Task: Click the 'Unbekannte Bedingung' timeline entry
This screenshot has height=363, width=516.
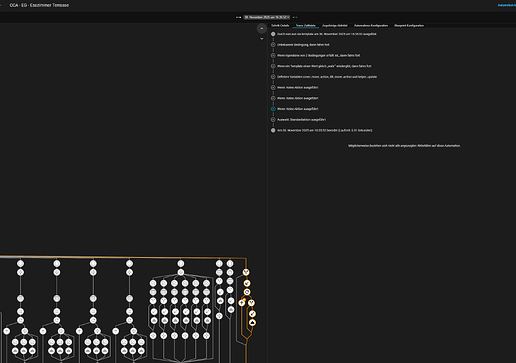Action: point(303,45)
